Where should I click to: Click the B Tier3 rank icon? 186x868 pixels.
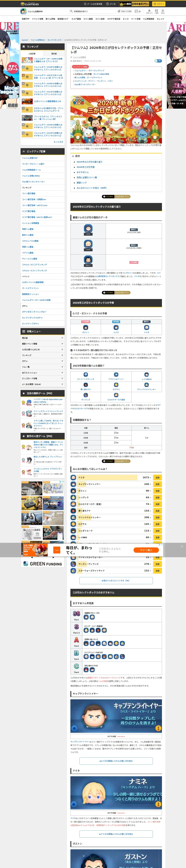(x=76, y=653)
